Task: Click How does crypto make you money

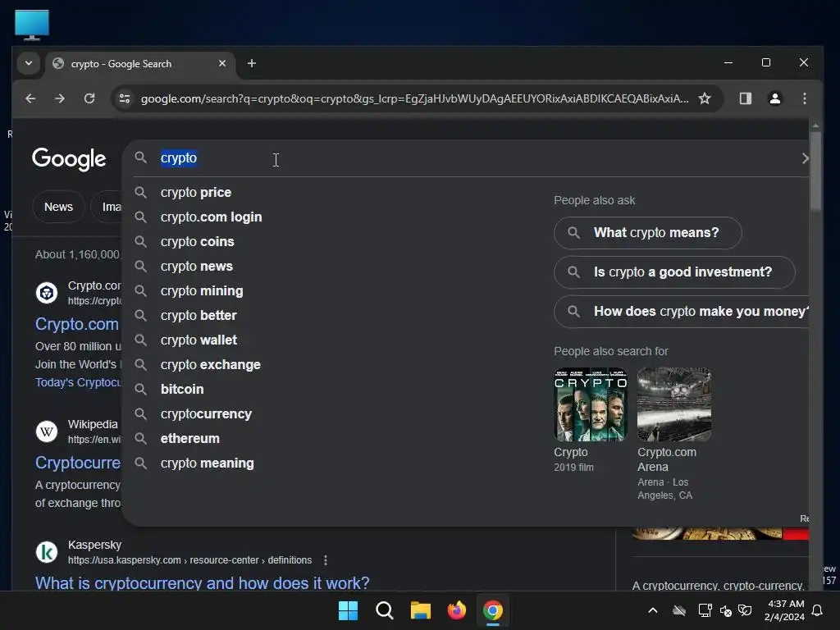Action: pyautogui.click(x=682, y=312)
